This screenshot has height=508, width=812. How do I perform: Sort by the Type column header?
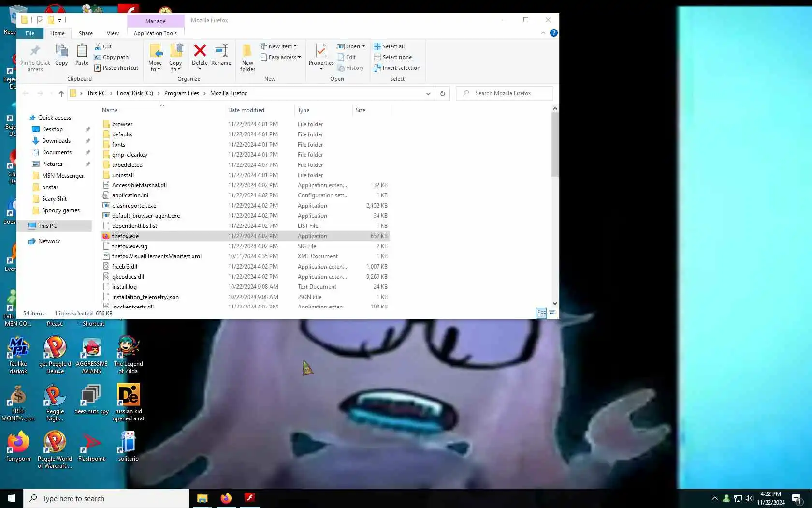point(323,110)
